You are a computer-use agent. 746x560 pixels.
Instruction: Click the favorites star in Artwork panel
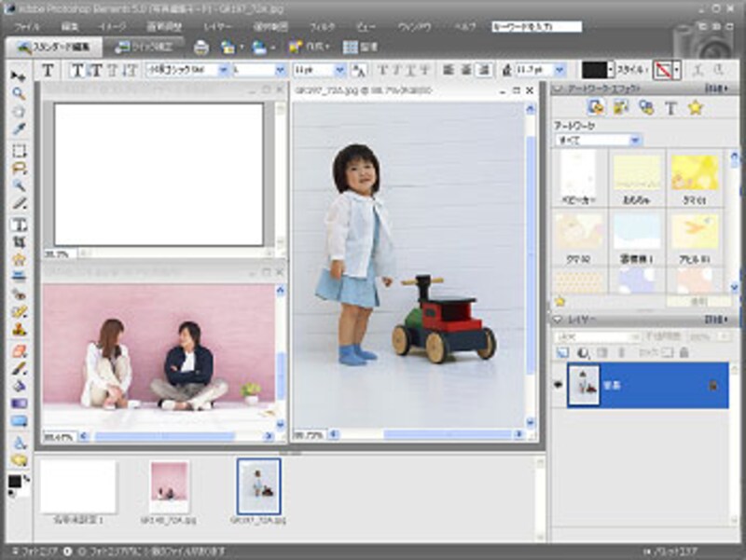(695, 108)
